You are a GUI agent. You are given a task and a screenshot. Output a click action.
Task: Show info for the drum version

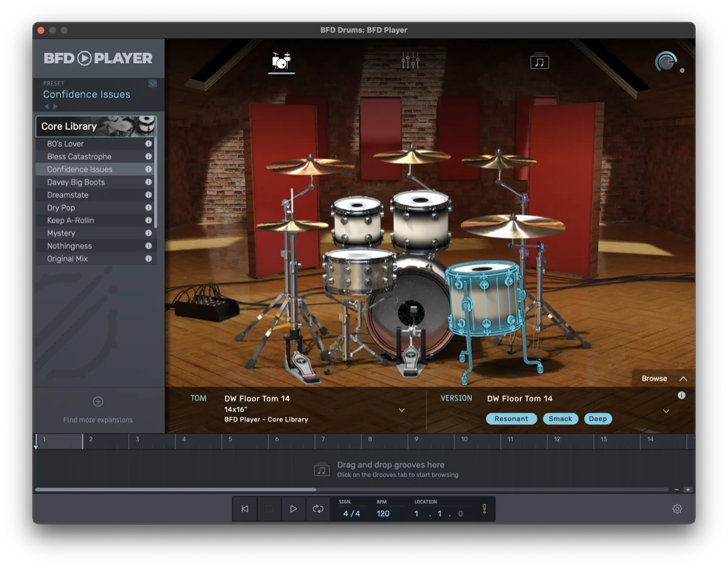point(681,395)
